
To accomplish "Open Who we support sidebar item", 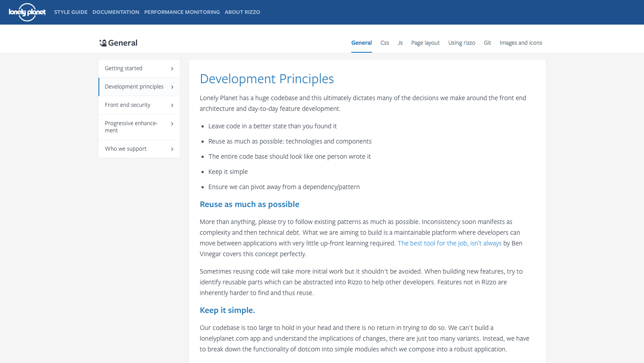I will [x=139, y=149].
